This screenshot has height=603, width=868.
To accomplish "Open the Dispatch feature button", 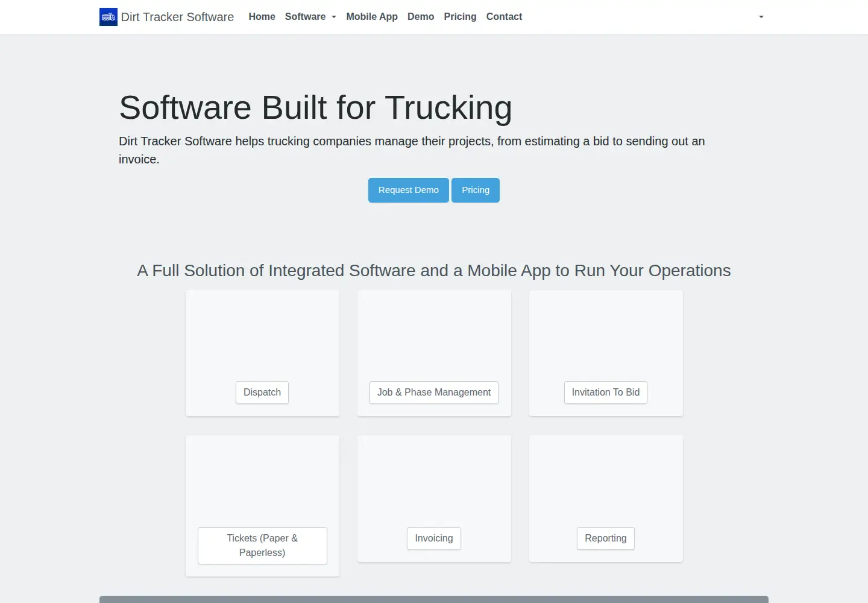I will [x=262, y=393].
